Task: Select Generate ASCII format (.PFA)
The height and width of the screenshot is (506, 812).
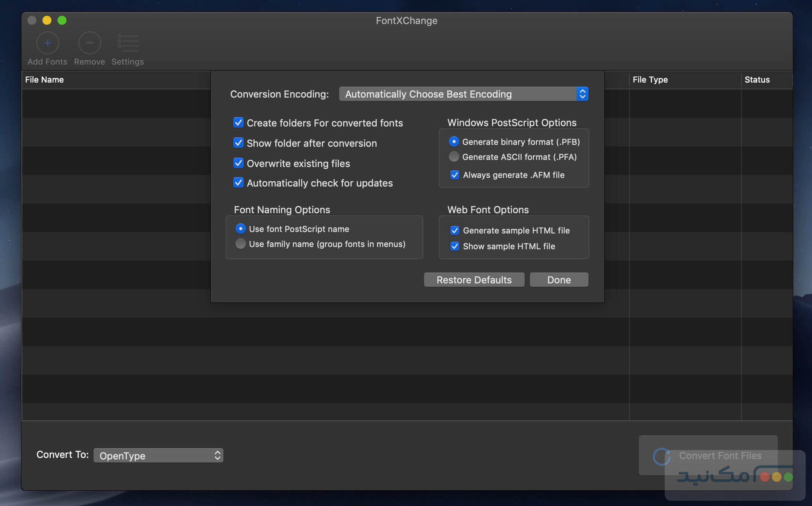Action: click(454, 157)
